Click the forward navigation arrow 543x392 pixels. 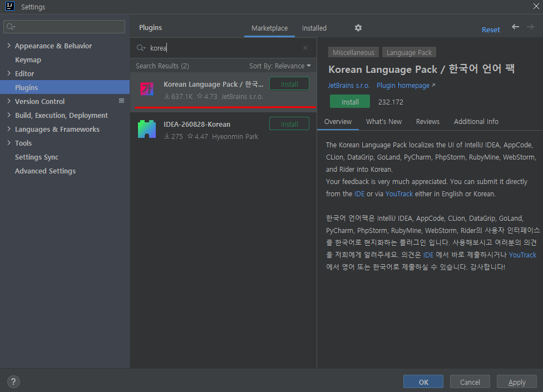[530, 27]
